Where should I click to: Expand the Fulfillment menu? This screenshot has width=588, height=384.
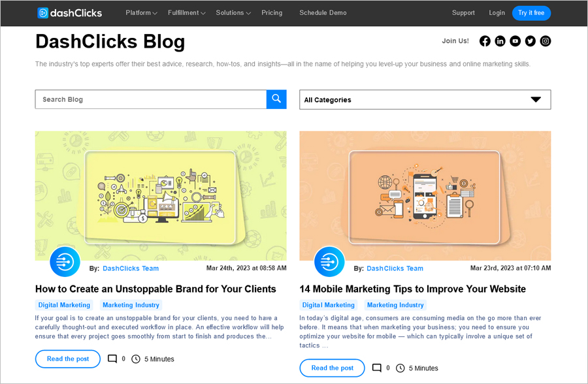pyautogui.click(x=186, y=13)
